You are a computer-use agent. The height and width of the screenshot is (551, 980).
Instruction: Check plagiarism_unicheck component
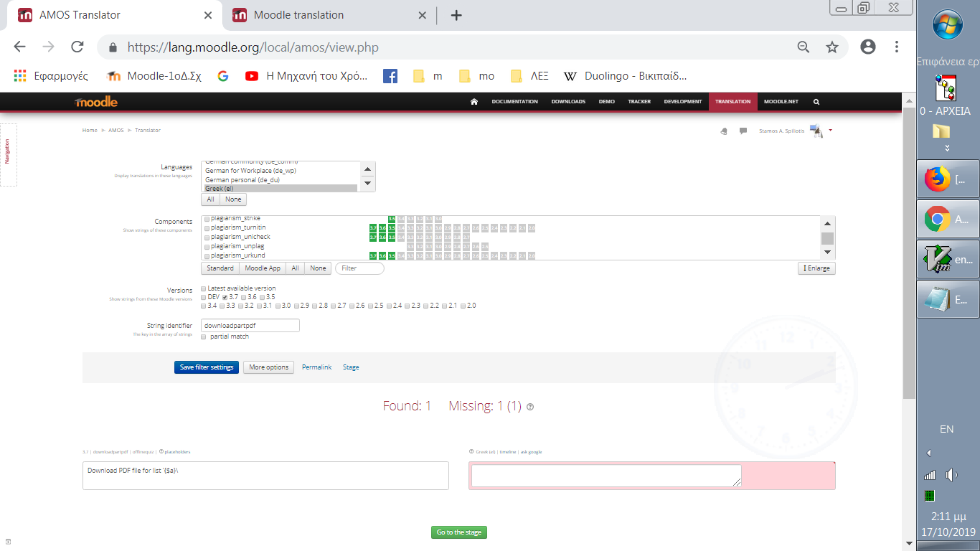pyautogui.click(x=207, y=237)
